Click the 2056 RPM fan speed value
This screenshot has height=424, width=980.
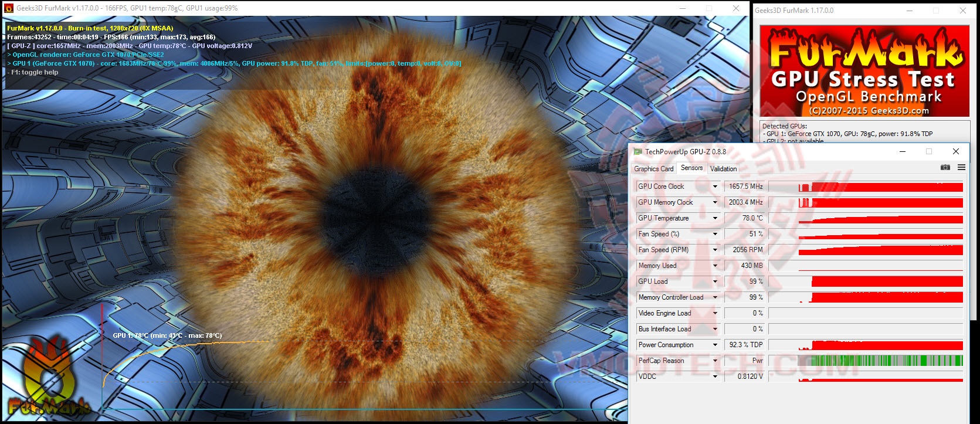(745, 250)
